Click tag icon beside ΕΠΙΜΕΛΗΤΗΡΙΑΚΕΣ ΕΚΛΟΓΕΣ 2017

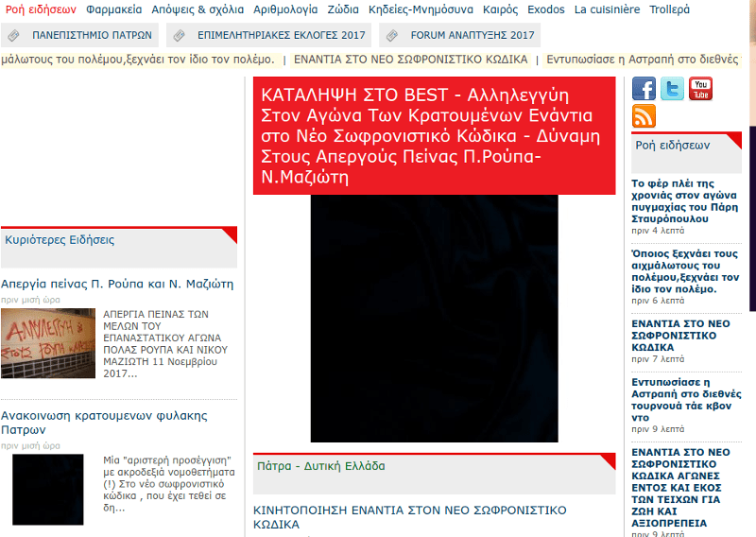click(x=179, y=35)
